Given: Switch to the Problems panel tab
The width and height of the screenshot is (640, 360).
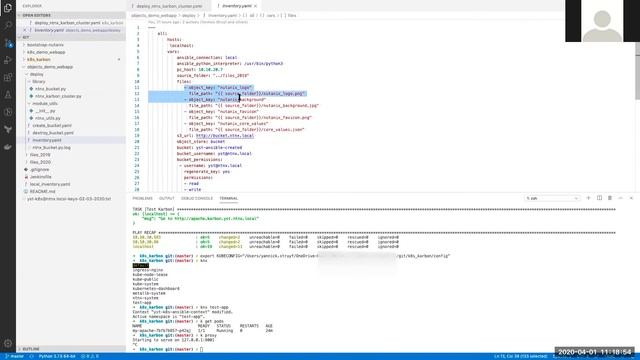Looking at the screenshot, I should pyautogui.click(x=142, y=198).
